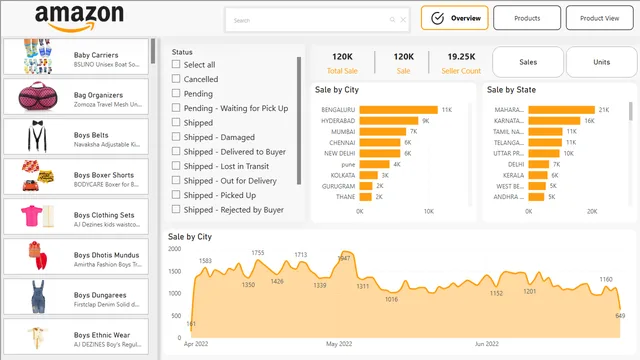Viewport: 640px width, 360px height.
Task: Click the HYDERABAD bar
Action: [x=389, y=121]
